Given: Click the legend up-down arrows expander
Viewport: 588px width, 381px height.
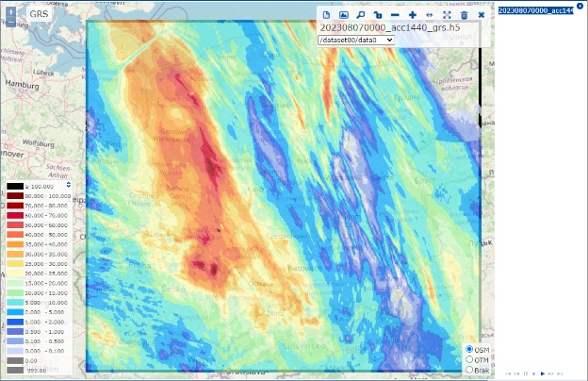Looking at the screenshot, I should click(x=68, y=185).
